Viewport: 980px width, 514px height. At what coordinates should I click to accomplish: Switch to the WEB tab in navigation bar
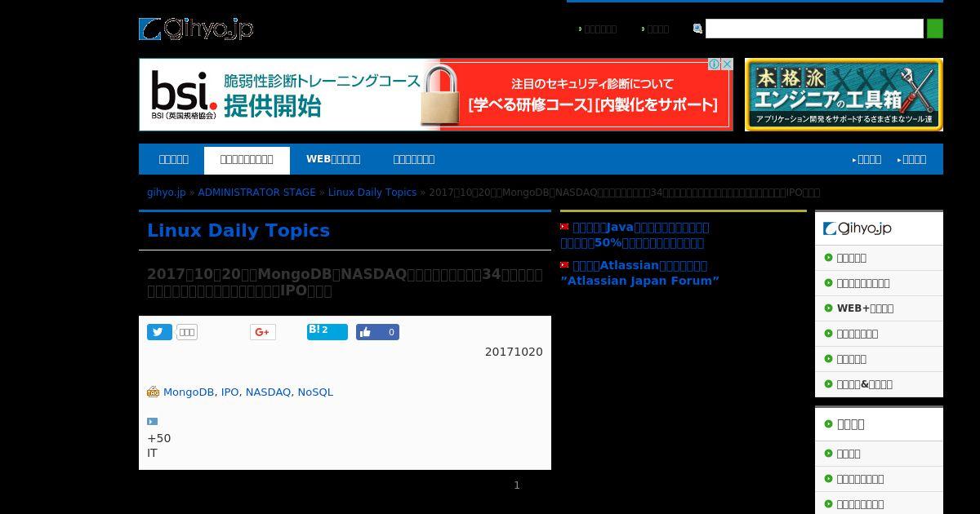coord(333,159)
